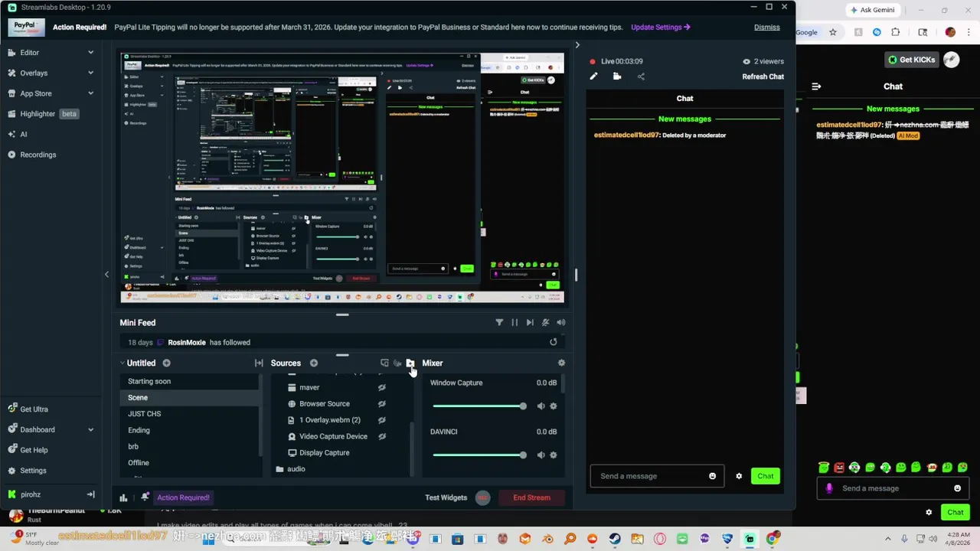980x551 pixels.
Task: Toggle visibility of 1 Overlay.webm (2)
Action: point(381,420)
